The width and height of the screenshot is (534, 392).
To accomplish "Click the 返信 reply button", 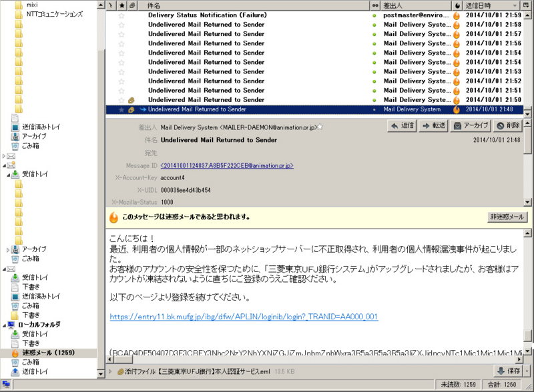I will [403, 126].
